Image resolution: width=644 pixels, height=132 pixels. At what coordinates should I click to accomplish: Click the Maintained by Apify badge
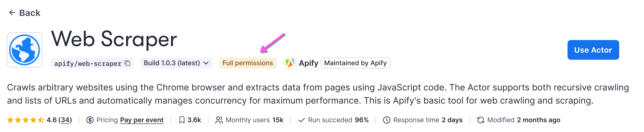(x=355, y=63)
